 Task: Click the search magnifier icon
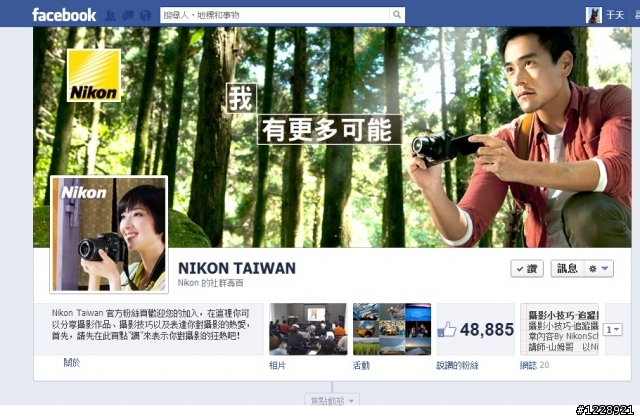397,15
